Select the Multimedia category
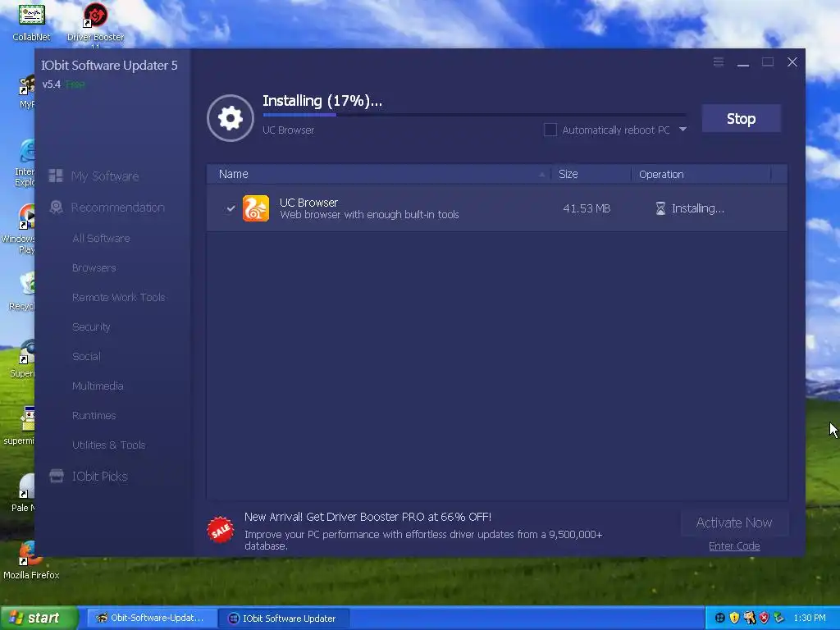The height and width of the screenshot is (630, 840). 98,386
